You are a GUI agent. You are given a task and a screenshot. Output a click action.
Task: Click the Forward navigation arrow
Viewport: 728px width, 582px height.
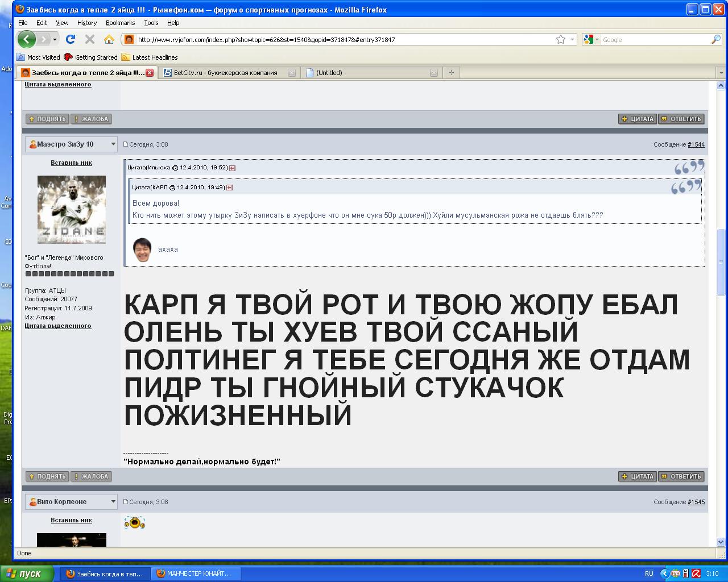(43, 39)
